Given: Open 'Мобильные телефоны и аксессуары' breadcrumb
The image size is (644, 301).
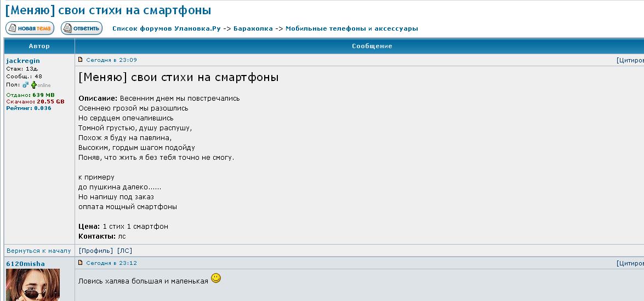Looking at the screenshot, I should click(x=351, y=28).
